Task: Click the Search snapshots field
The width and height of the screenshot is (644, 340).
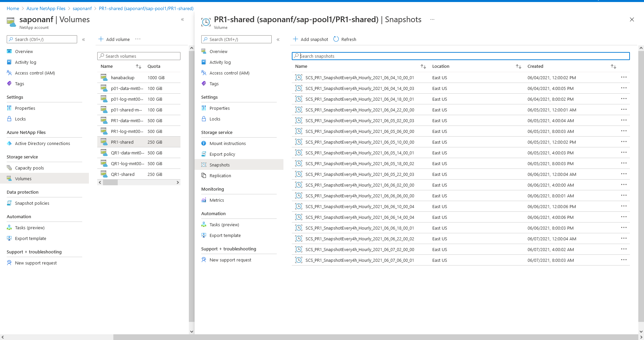Action: [x=461, y=56]
